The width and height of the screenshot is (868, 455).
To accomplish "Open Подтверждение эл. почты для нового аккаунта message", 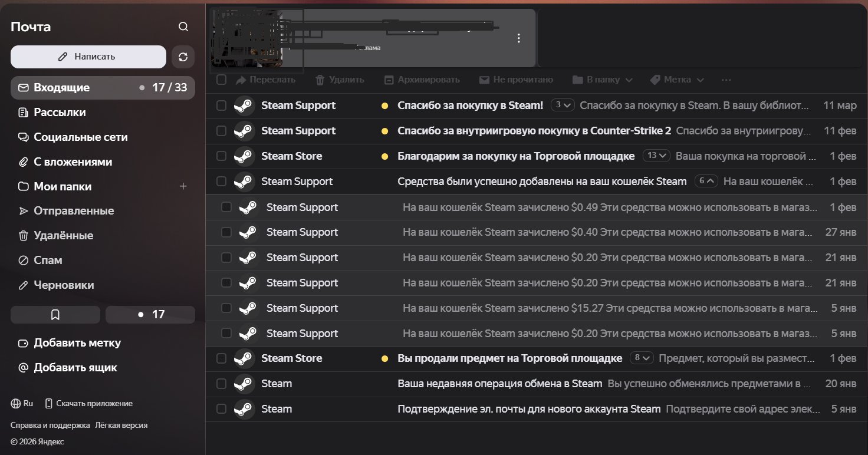I will click(x=537, y=408).
